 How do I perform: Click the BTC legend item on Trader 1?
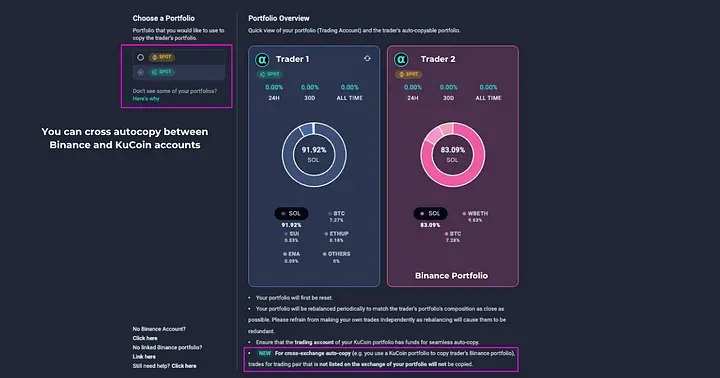[337, 216]
